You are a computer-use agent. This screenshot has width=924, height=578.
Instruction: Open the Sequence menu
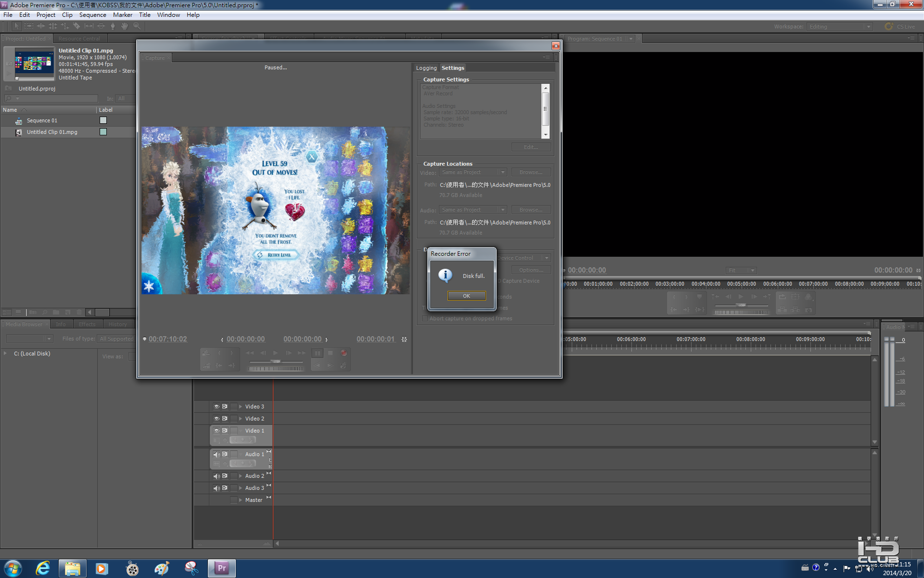click(x=92, y=15)
